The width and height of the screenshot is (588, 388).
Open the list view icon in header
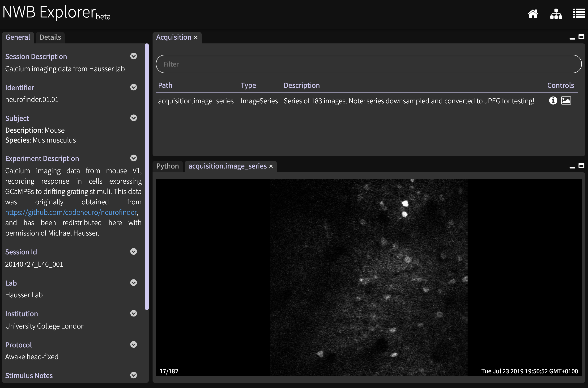tap(579, 14)
